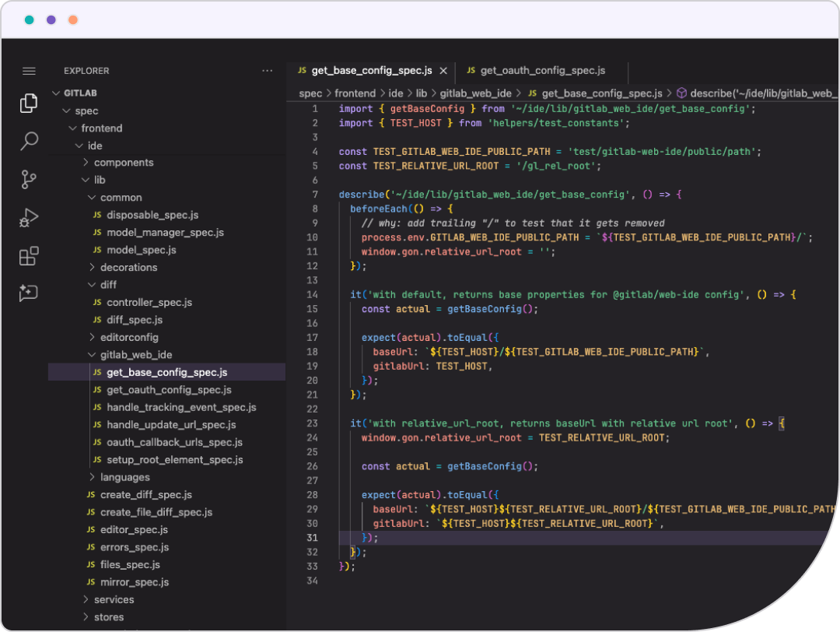Viewport: 840px width, 632px height.
Task: Open disposable_spec.js file
Action: point(152,215)
